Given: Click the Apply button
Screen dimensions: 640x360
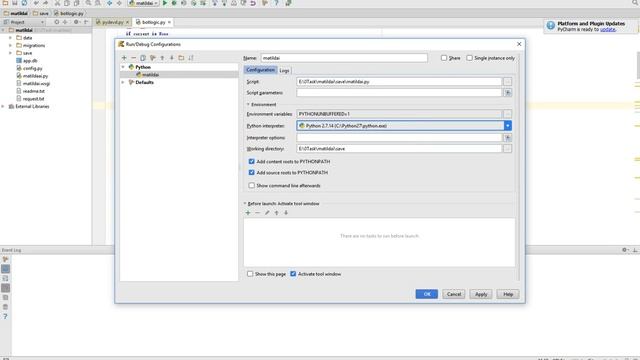Looking at the screenshot, I should [481, 294].
